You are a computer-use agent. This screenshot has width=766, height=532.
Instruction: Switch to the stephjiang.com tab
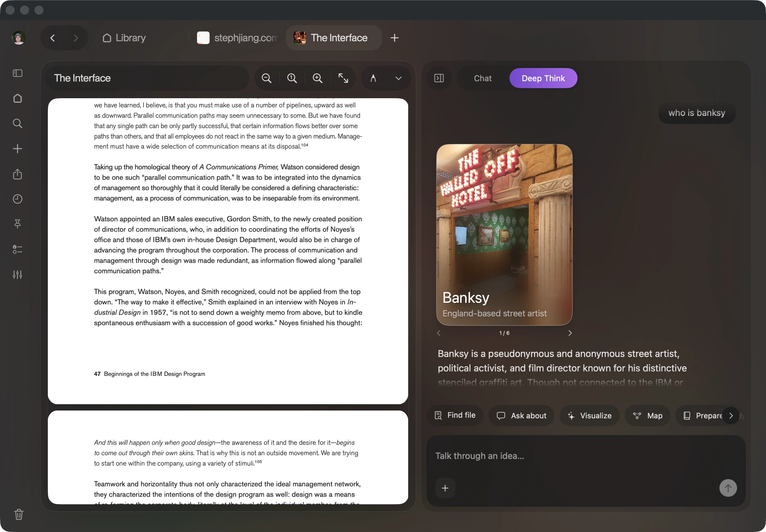pyautogui.click(x=237, y=38)
